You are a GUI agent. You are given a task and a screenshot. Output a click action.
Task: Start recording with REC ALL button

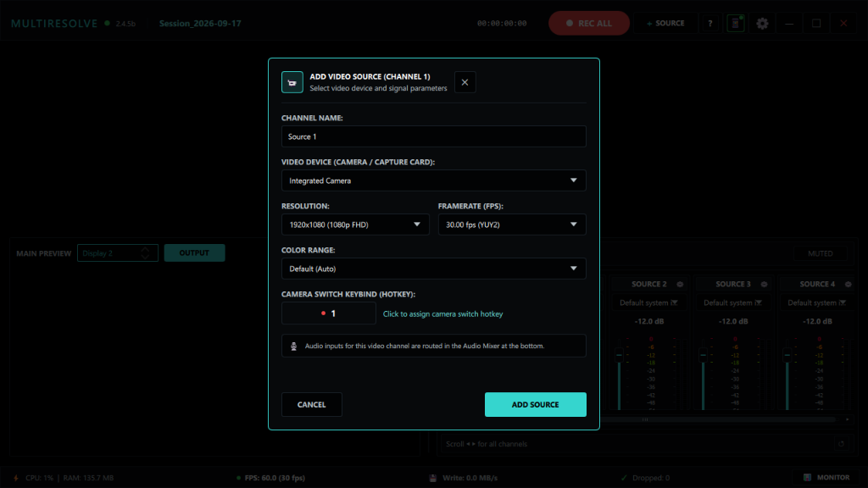[588, 23]
